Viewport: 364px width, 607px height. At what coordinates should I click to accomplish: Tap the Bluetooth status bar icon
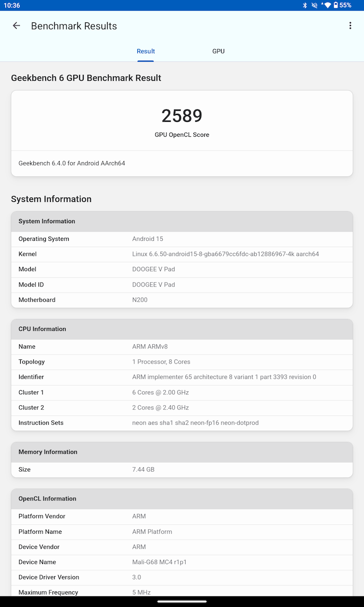tap(305, 5)
